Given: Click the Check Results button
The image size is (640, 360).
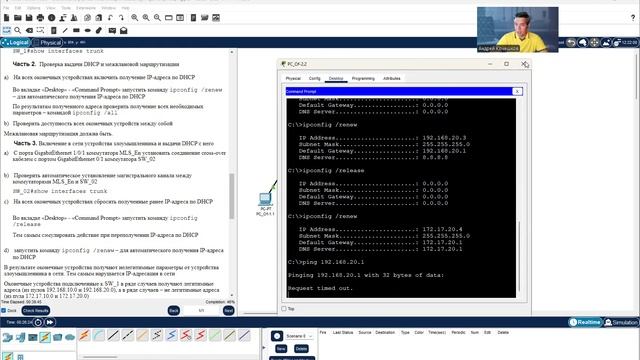Looking at the screenshot, I should (36, 311).
